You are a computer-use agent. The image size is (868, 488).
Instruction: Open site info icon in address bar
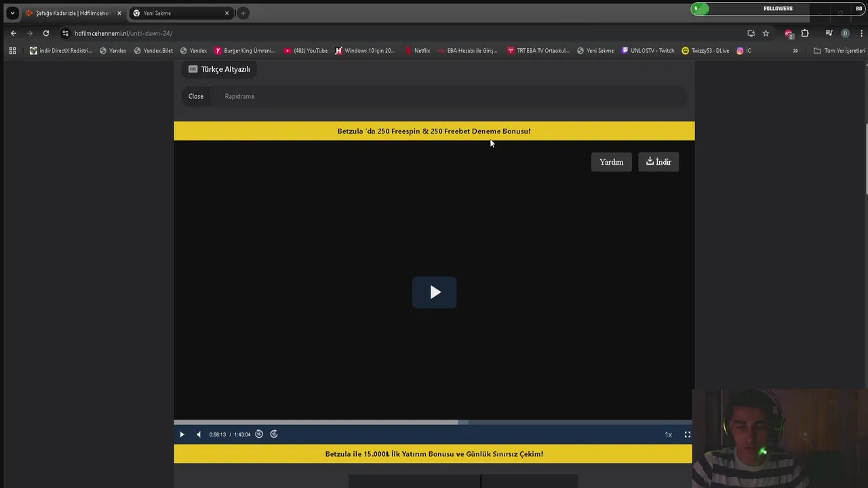[65, 33]
